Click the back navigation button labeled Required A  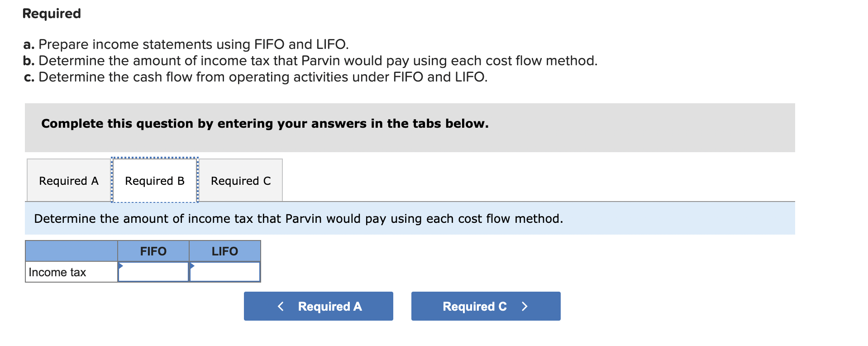point(318,306)
